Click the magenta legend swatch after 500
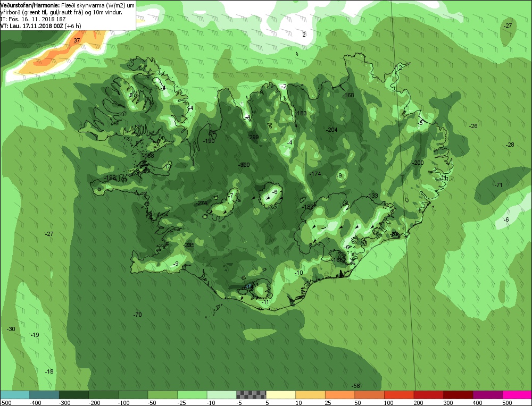The height and width of the screenshot is (406, 532). 517,395
